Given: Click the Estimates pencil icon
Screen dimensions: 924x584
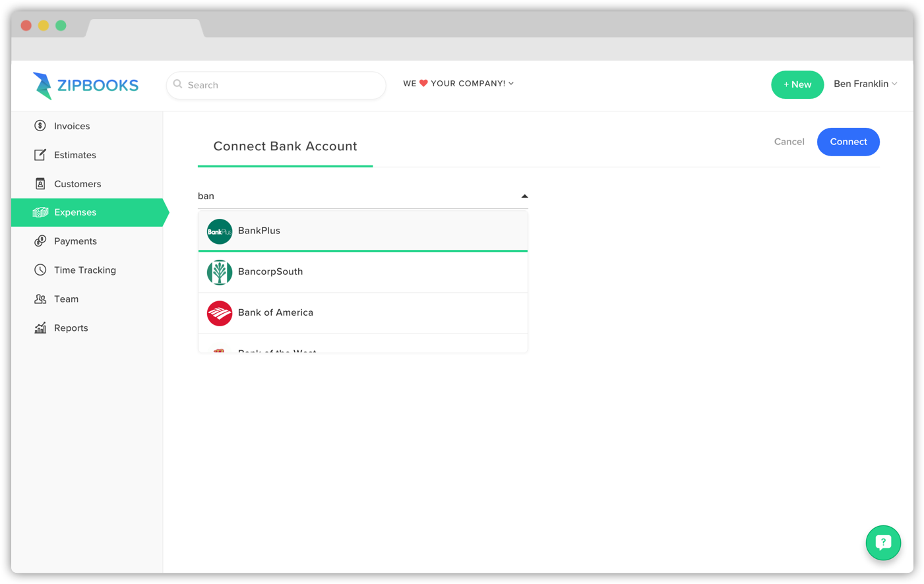Looking at the screenshot, I should [x=40, y=155].
